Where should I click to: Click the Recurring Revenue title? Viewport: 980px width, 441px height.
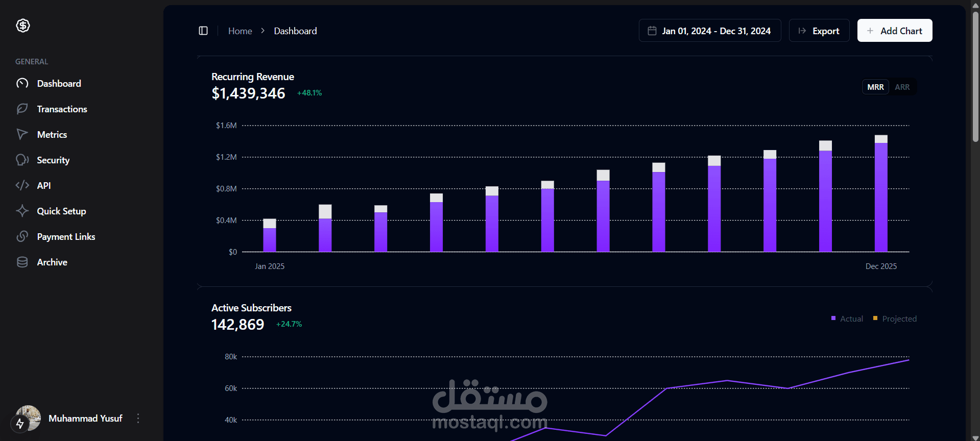253,77
